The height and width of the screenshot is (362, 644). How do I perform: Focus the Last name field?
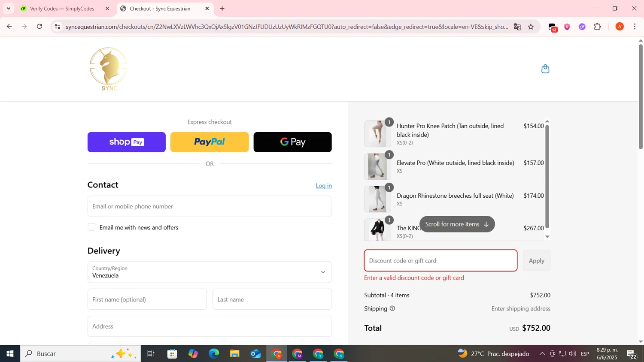point(272,299)
